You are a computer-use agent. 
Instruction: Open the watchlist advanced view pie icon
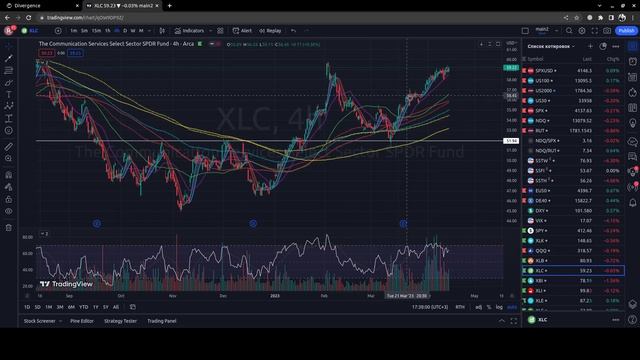(603, 46)
